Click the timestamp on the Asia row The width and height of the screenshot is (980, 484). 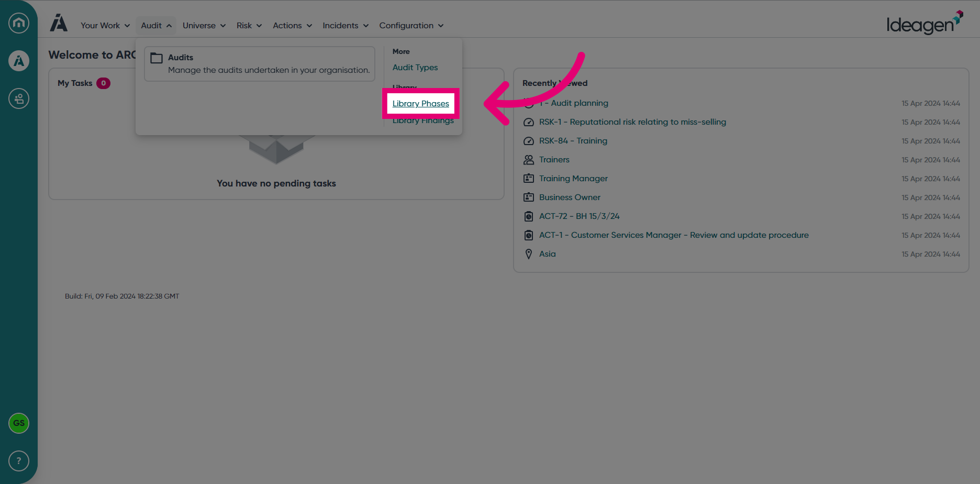point(931,254)
